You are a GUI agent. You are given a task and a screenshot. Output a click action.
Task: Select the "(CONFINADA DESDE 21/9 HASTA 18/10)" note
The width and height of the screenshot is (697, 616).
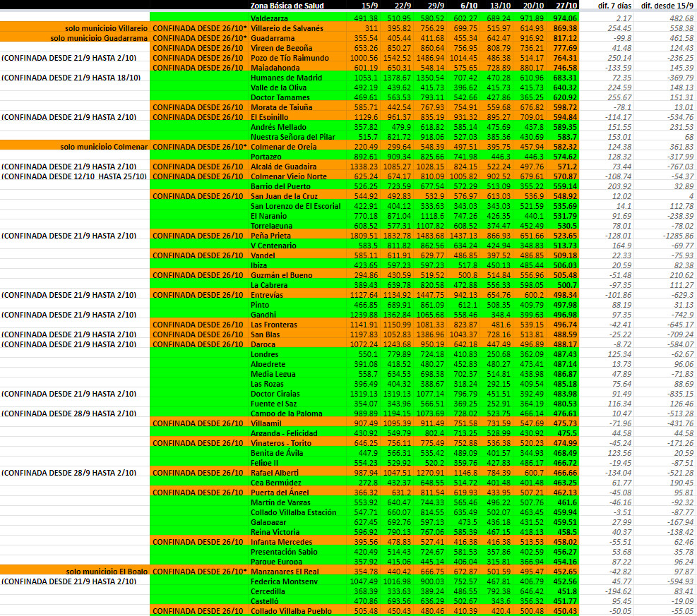point(71,78)
